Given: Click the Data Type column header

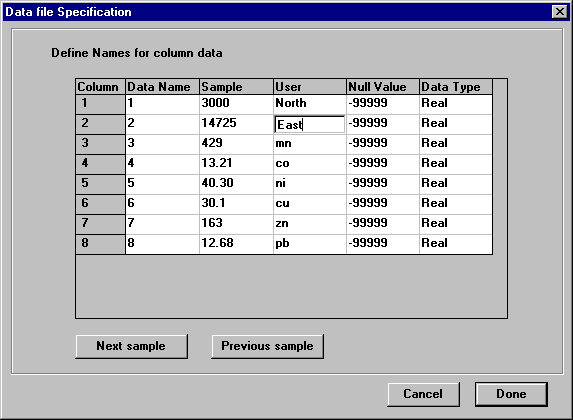Looking at the screenshot, I should coord(456,87).
